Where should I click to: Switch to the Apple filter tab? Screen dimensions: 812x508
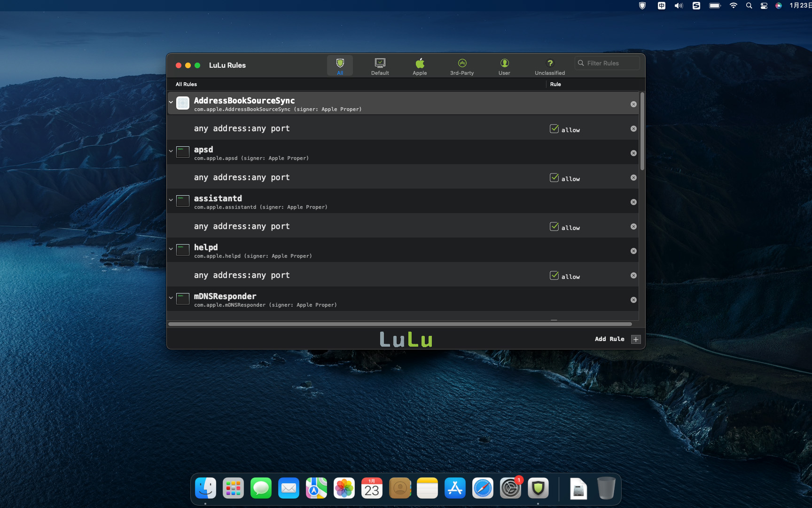pyautogui.click(x=420, y=65)
